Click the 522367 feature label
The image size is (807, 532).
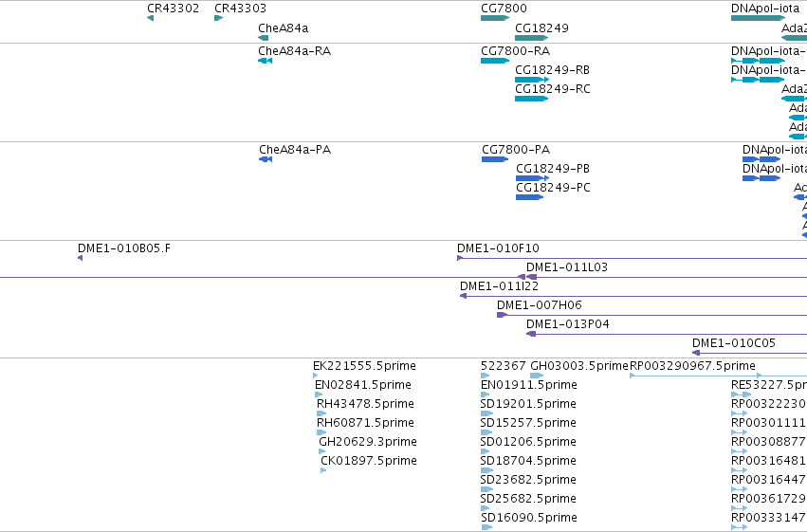coord(504,366)
